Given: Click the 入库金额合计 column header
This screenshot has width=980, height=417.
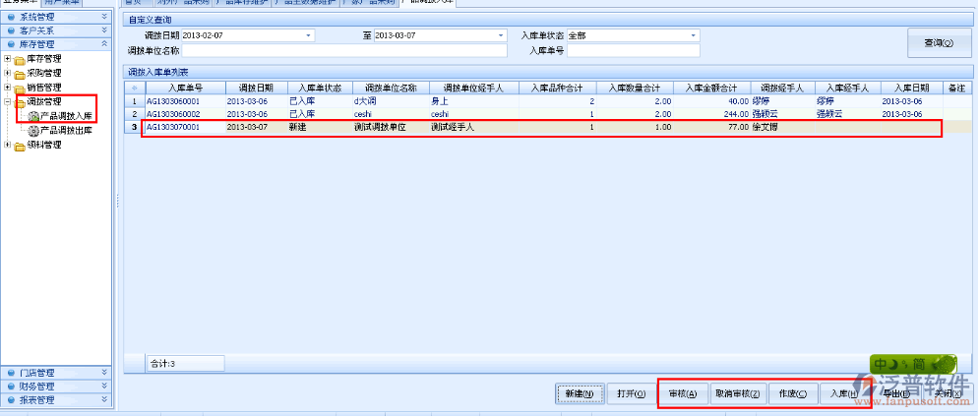Looking at the screenshot, I should pyautogui.click(x=710, y=88).
